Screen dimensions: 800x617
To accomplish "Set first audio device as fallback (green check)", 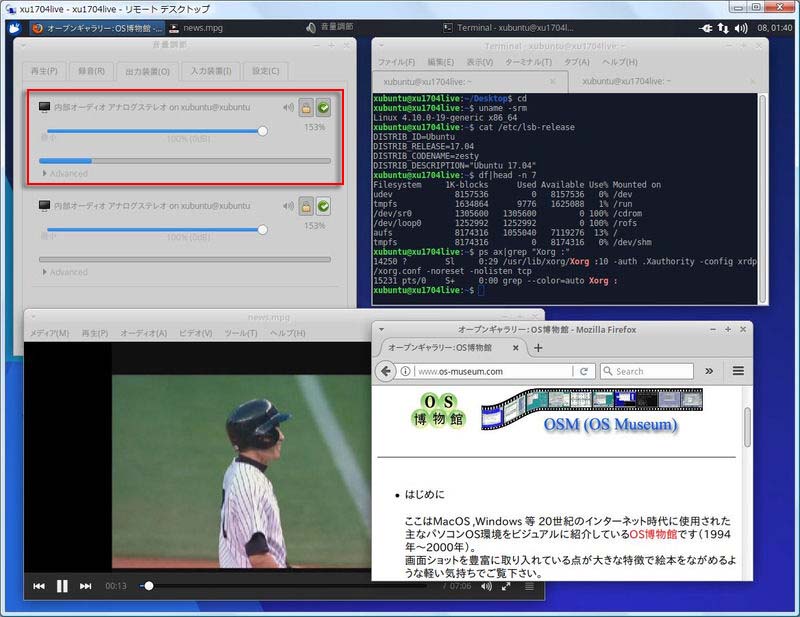I will pos(323,108).
